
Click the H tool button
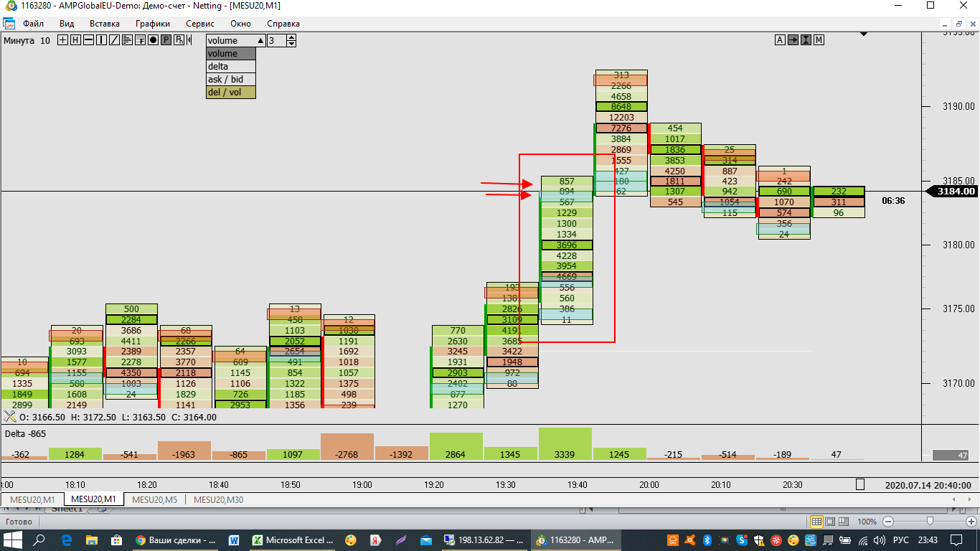[75, 40]
